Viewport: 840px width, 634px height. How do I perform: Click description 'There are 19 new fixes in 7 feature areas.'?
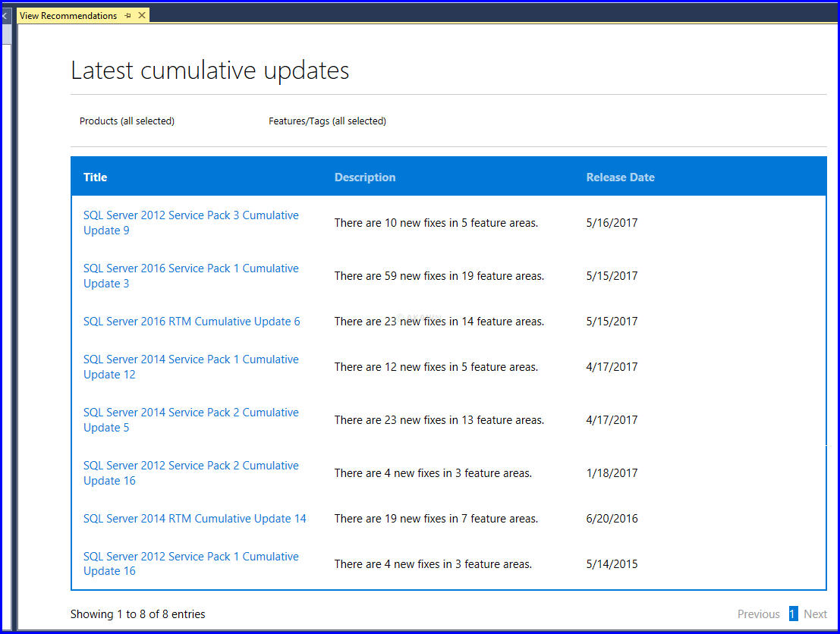436,518
